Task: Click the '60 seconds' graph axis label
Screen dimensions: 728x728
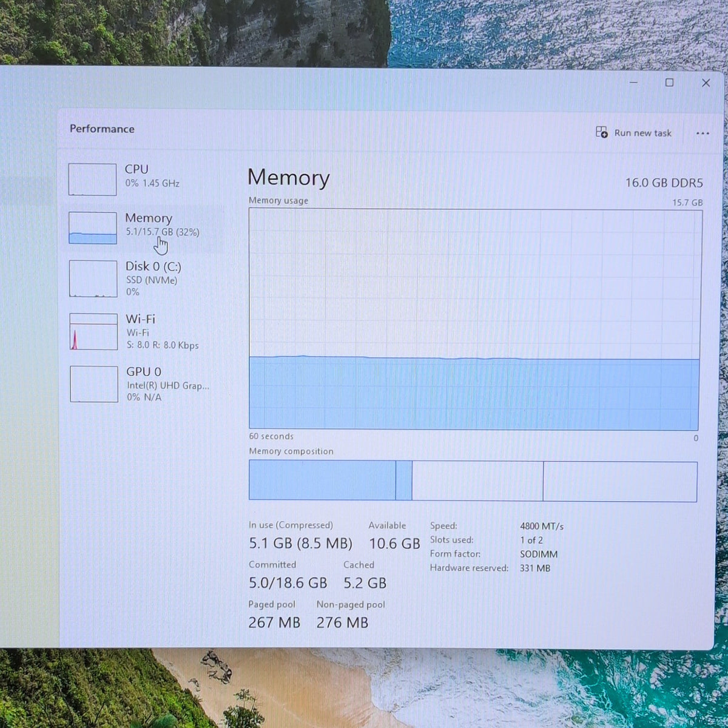Action: [271, 436]
